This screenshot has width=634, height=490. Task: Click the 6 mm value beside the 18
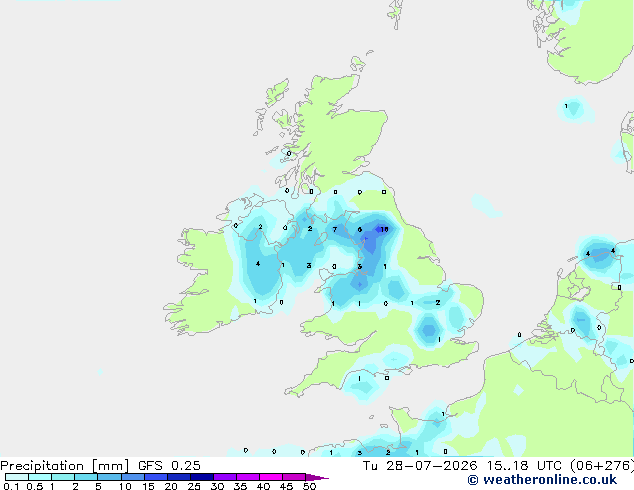coord(360,230)
